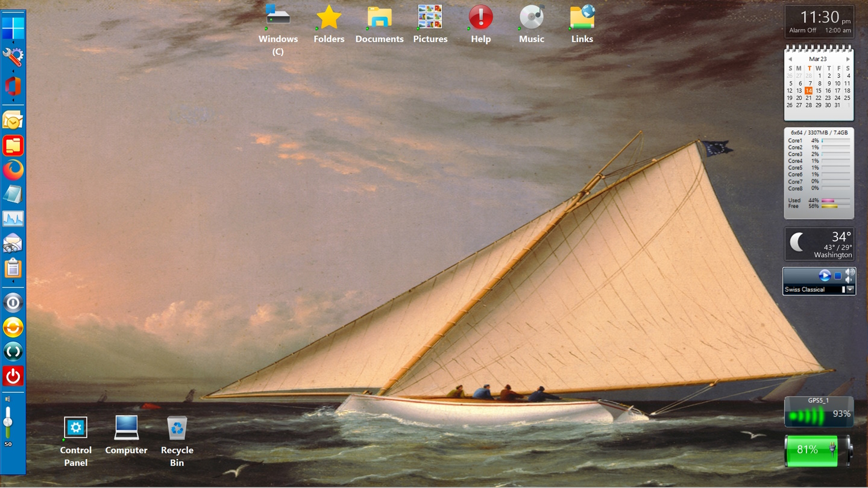The width and height of the screenshot is (868, 488).
Task: Stop playback with the blue square button
Action: 837,276
